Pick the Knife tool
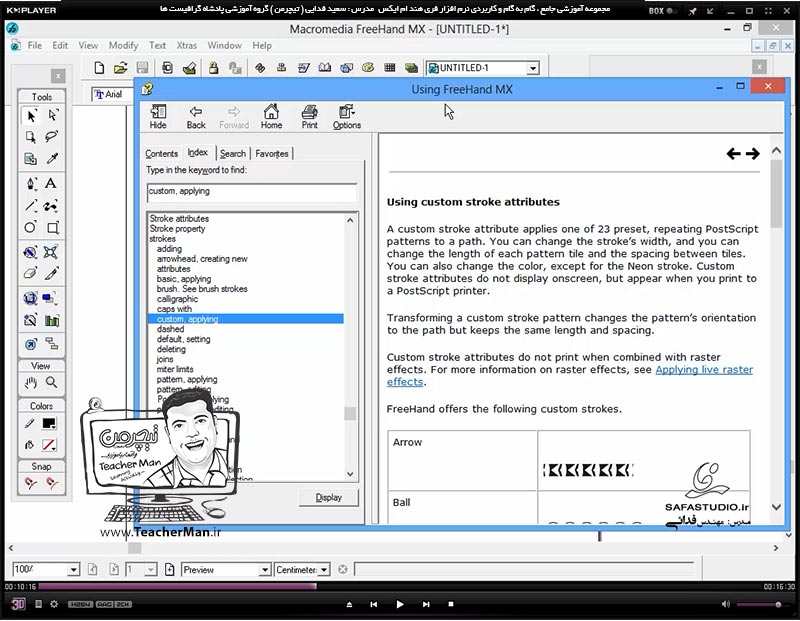Image resolution: width=800 pixels, height=621 pixels. [52, 274]
